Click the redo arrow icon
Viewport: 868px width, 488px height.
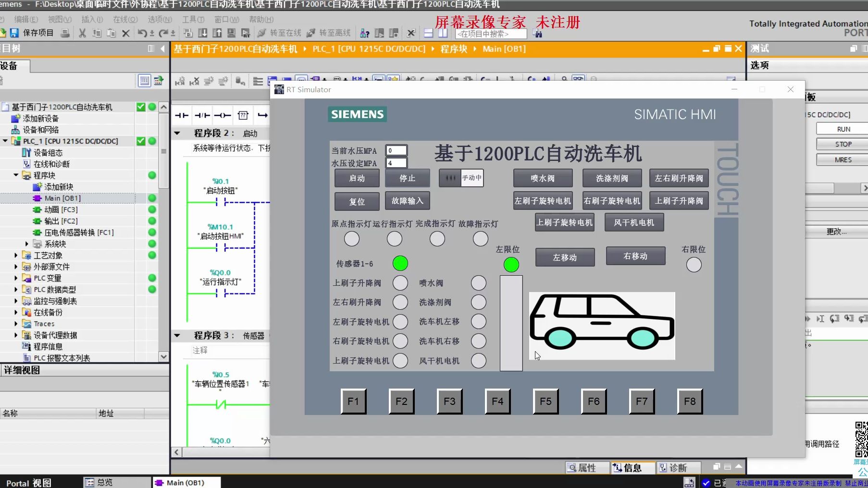(163, 33)
